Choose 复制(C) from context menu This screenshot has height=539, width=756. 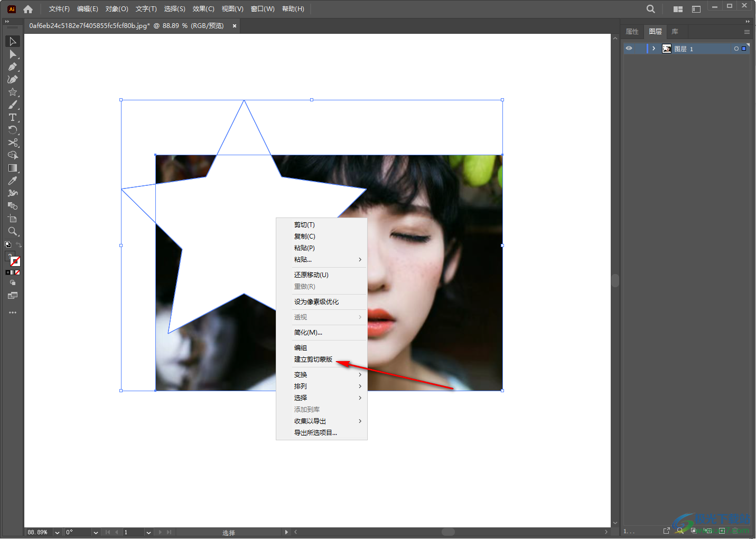point(304,237)
